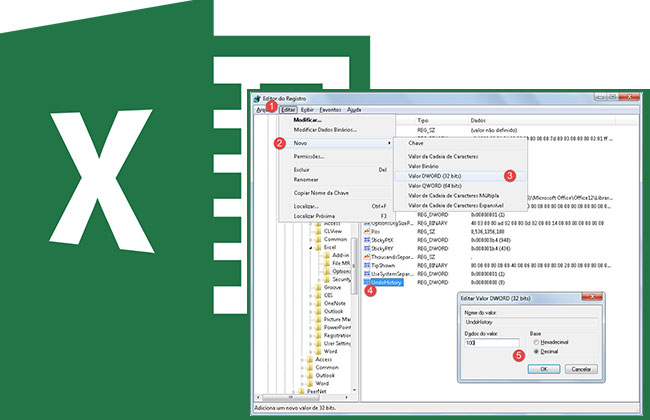Click the tree pane vertical scrollbar thumb

(354, 266)
